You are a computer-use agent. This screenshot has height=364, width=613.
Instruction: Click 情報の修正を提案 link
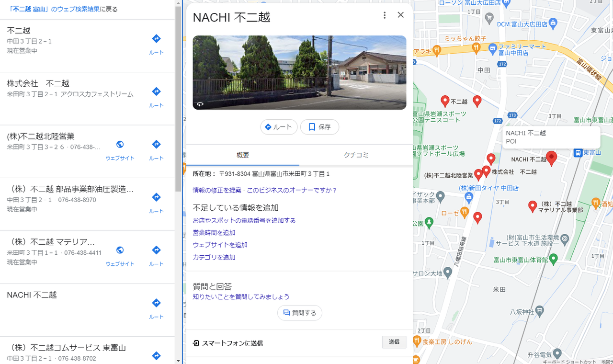[x=217, y=190]
